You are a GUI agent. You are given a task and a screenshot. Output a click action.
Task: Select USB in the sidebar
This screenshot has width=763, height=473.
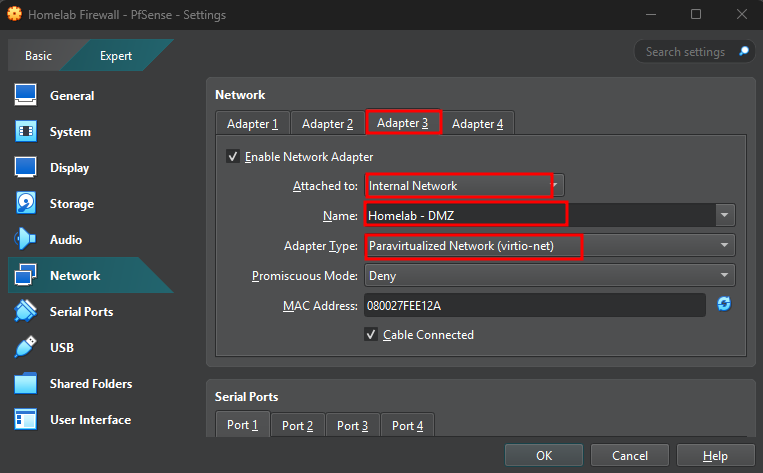click(x=62, y=347)
